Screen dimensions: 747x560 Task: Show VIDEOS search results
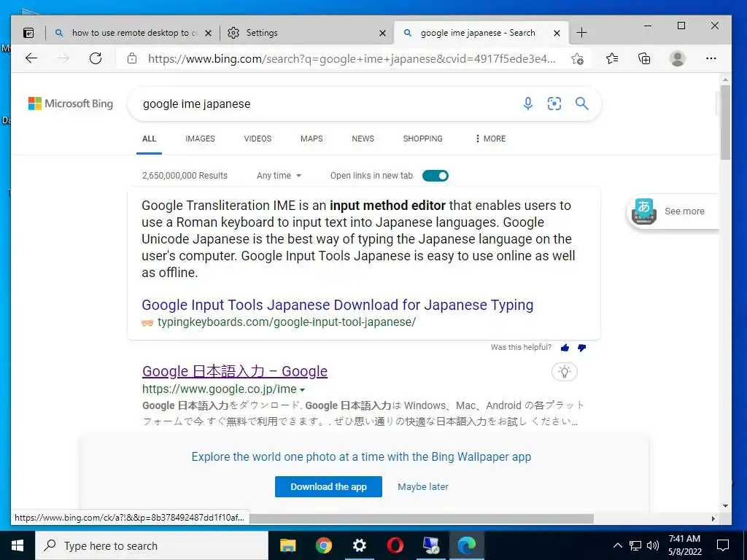258,139
